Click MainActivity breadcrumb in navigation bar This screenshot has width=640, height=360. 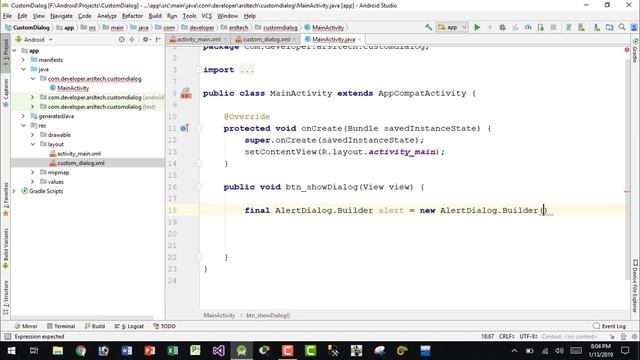point(328,28)
